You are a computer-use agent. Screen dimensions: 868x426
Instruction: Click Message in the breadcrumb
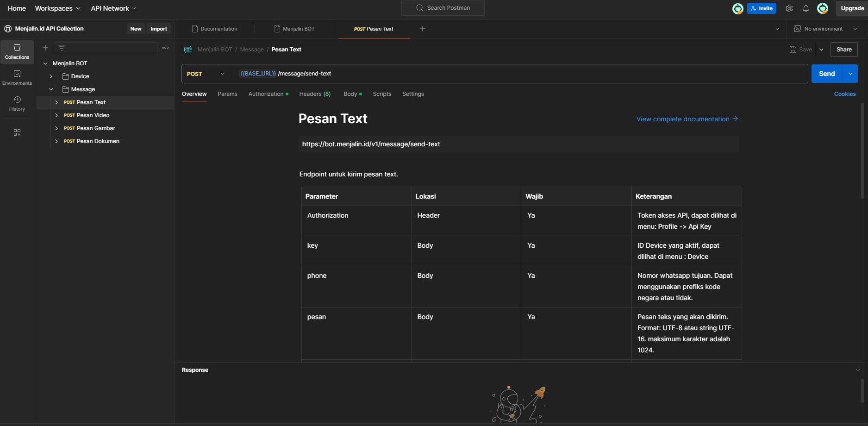pos(252,50)
